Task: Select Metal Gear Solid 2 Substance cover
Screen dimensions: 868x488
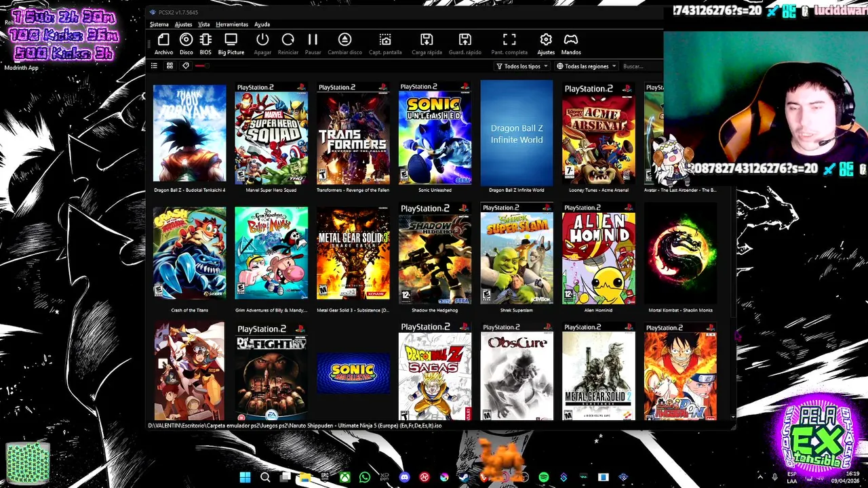Action: coord(598,372)
